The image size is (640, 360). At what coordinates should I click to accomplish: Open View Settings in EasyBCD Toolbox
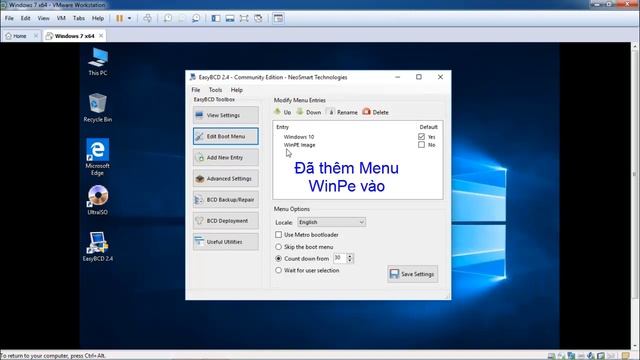(226, 115)
